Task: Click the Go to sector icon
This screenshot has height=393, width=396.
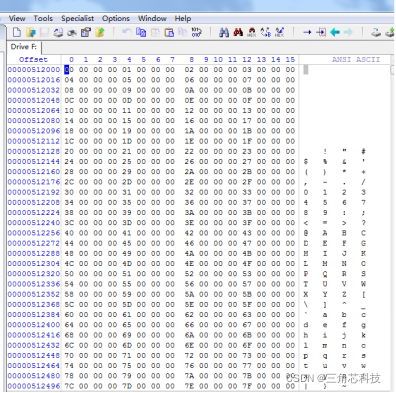Action: click(321, 32)
